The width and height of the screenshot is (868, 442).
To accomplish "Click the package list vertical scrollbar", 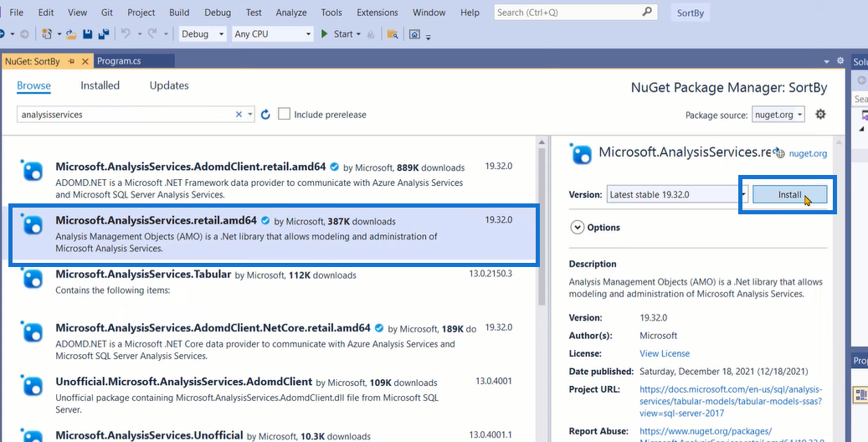I will coord(542,227).
